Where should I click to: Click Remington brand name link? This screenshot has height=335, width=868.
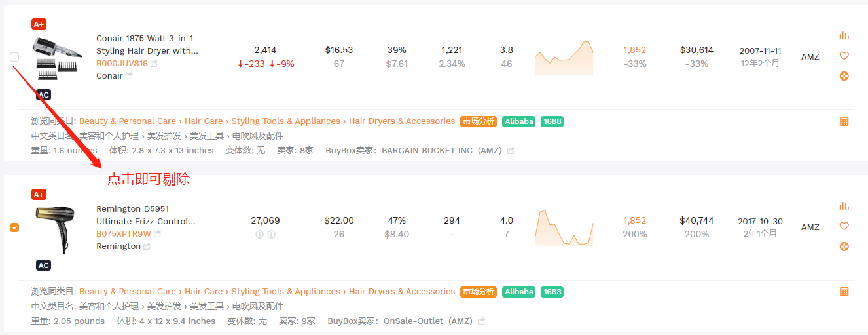pos(118,246)
